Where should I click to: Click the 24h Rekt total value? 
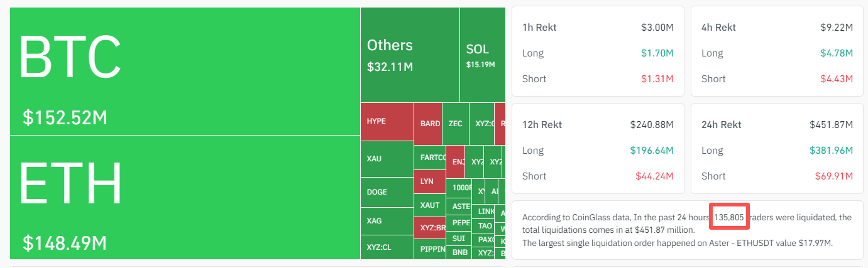pyautogui.click(x=831, y=124)
